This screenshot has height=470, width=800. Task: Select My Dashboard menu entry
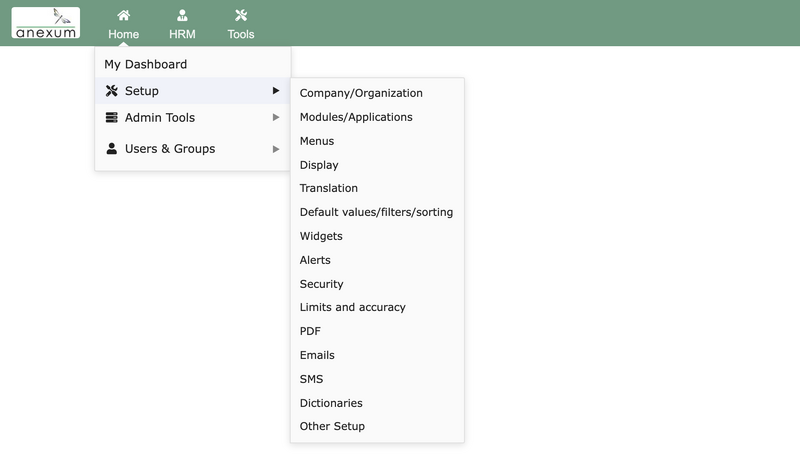coord(193,64)
